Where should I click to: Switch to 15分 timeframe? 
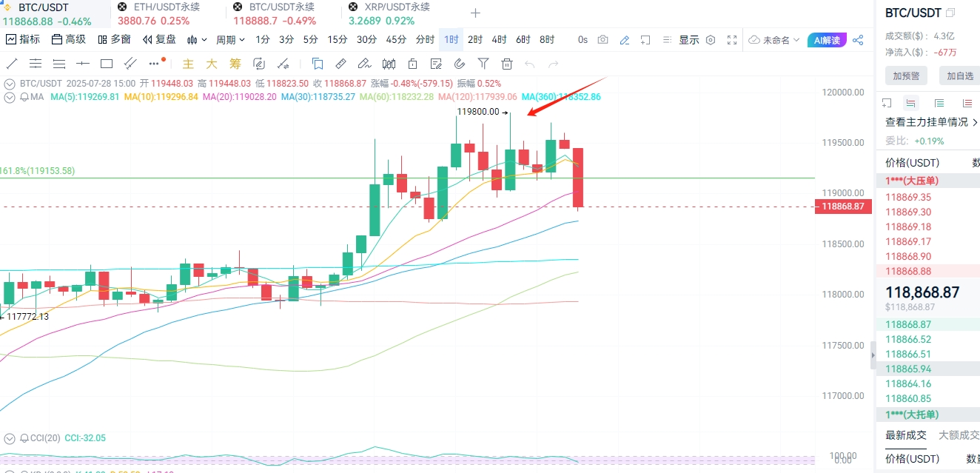click(338, 40)
